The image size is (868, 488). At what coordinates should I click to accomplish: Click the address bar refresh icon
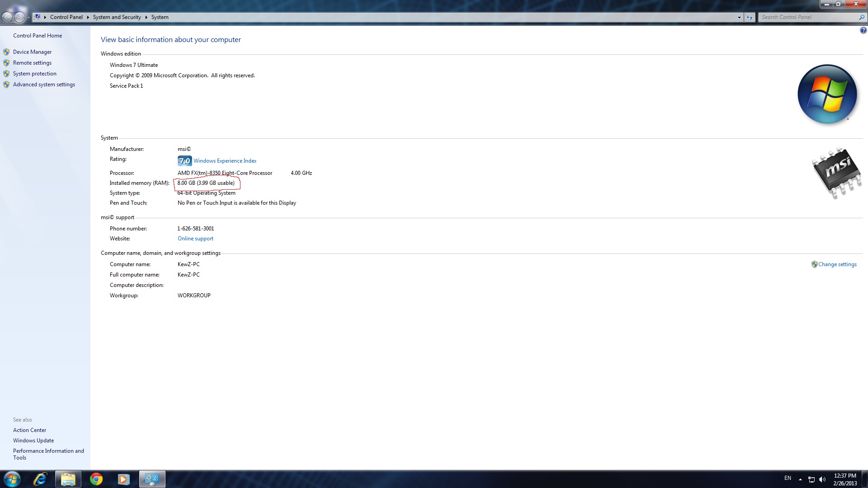(750, 17)
